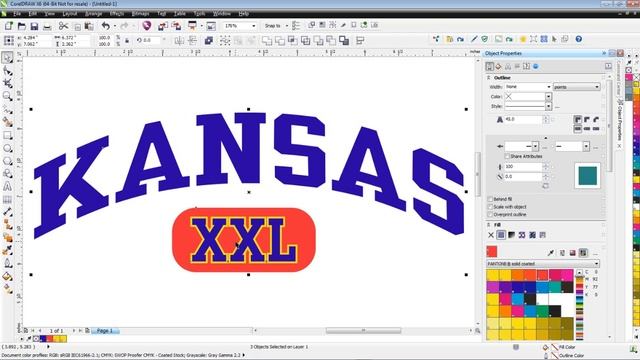The width and height of the screenshot is (640, 360).
Task: Undo the last action with the arrow icon
Action: pos(106,26)
